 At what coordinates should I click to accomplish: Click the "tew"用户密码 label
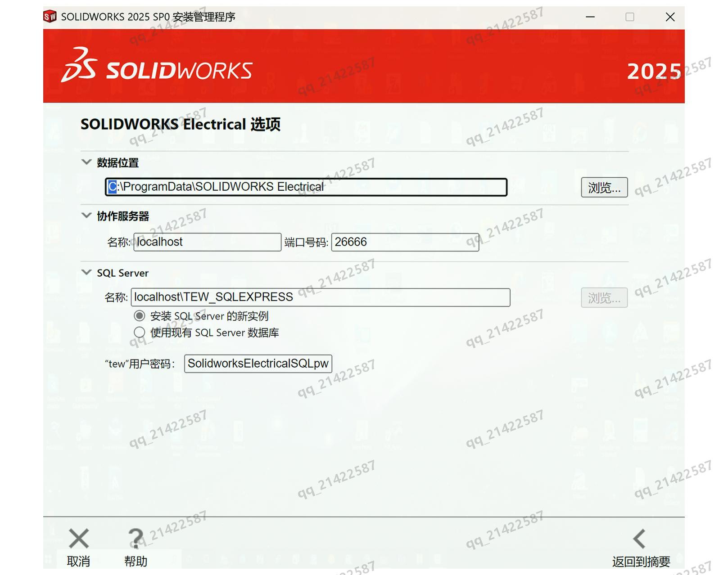[x=140, y=364]
